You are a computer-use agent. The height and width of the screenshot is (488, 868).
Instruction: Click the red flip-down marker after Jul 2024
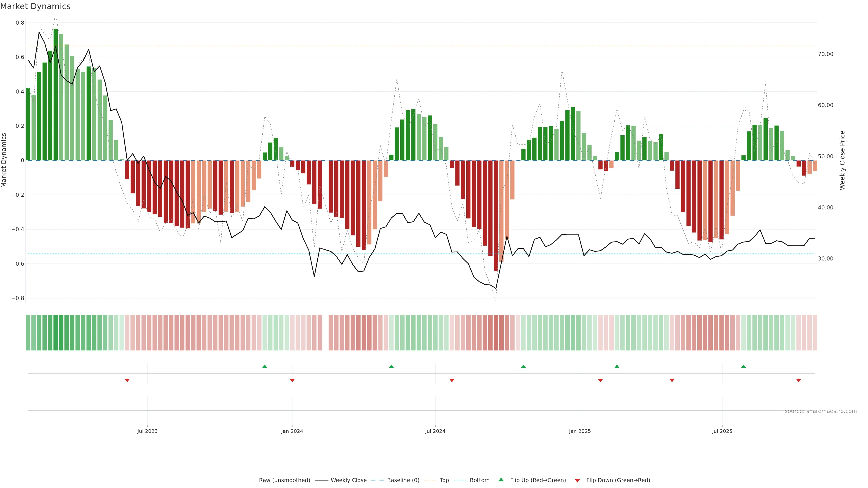452,380
